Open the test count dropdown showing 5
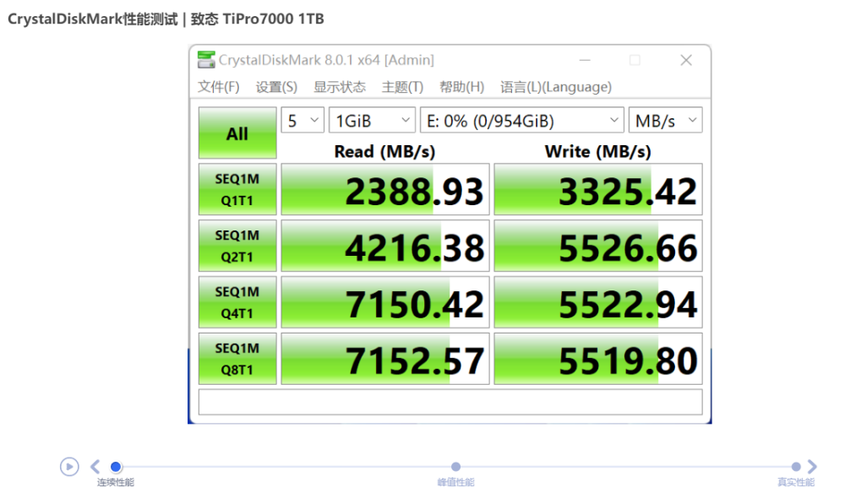Viewport: 845px width, 504px height. [303, 120]
